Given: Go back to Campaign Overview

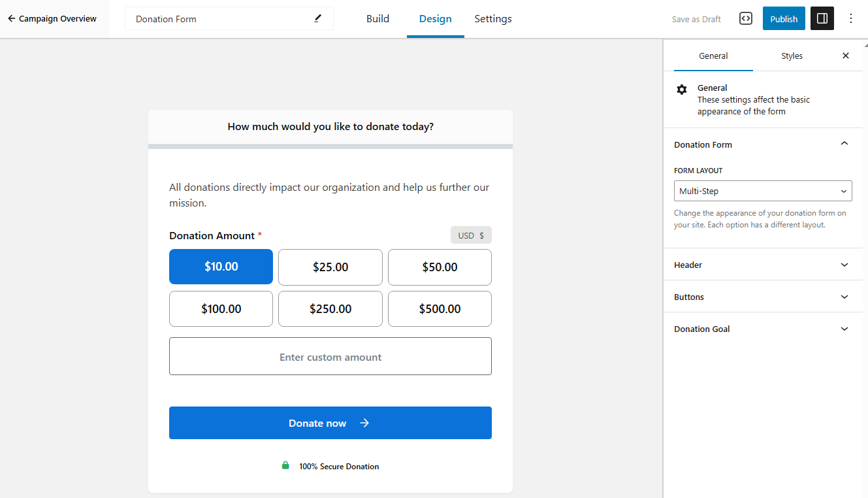Looking at the screenshot, I should coord(52,18).
